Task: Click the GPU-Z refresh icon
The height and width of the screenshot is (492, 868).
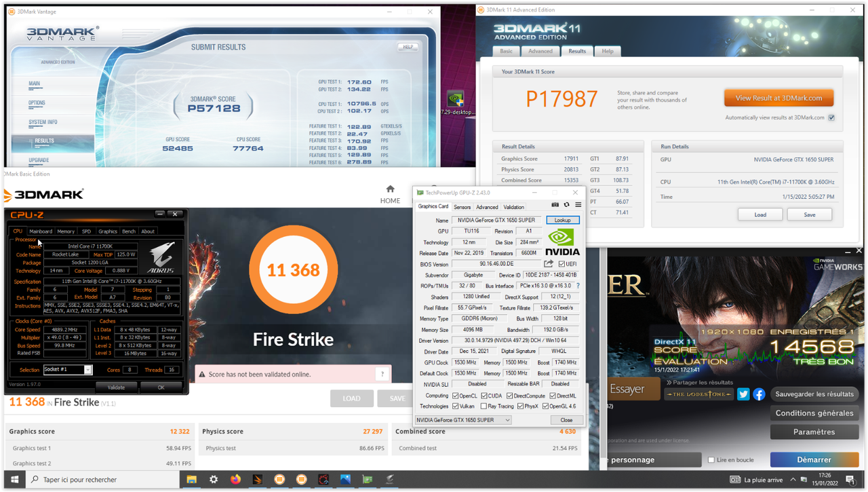Action: click(567, 204)
